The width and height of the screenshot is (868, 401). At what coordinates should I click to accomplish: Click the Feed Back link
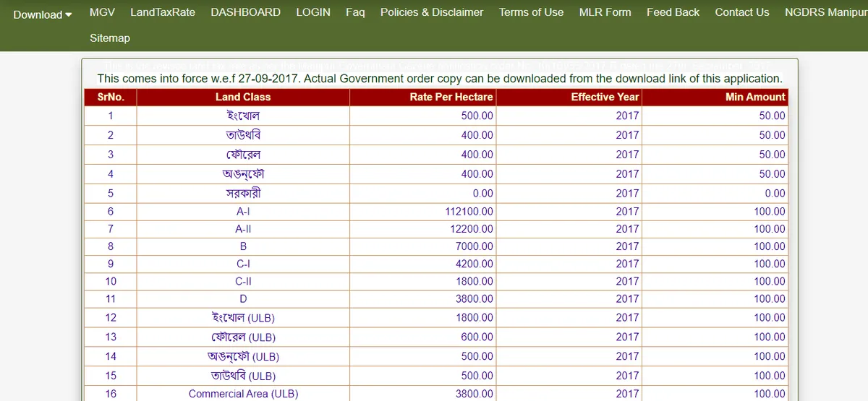point(673,12)
